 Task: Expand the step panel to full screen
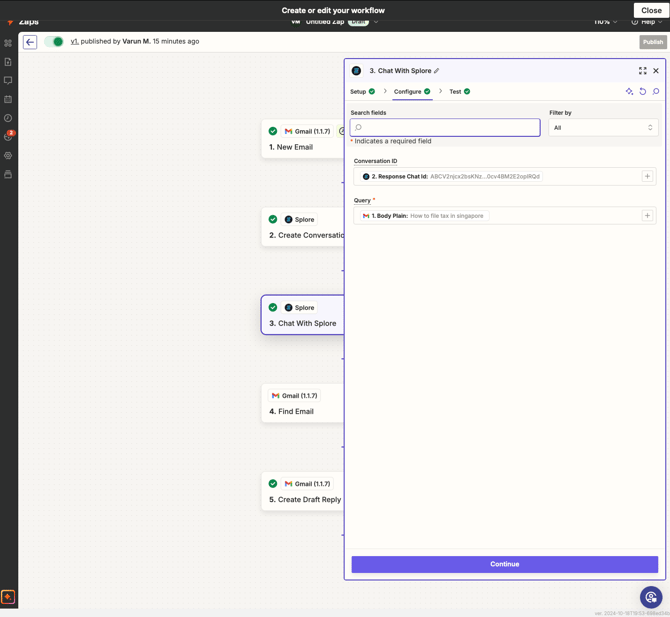(642, 71)
